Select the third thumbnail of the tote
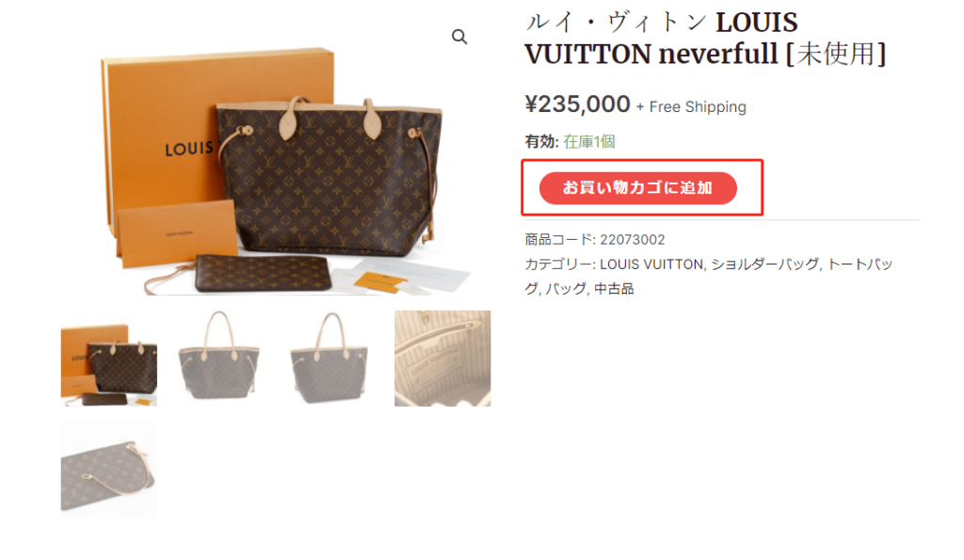The width and height of the screenshot is (964, 560). (x=331, y=359)
